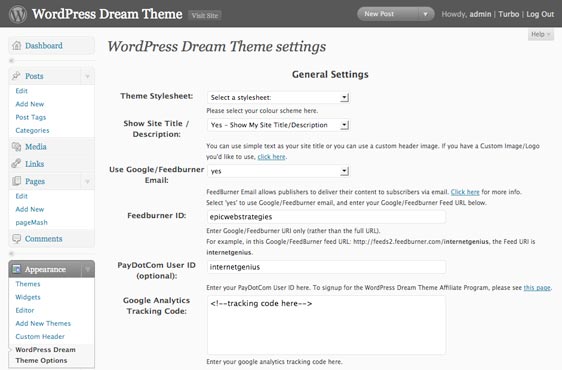Open Links menu
562x370 pixels.
pyautogui.click(x=34, y=164)
